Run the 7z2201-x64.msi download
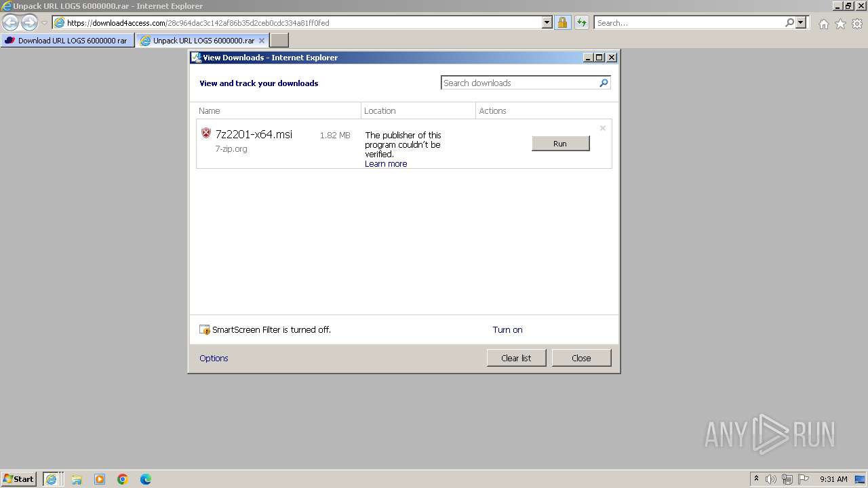 pos(560,143)
